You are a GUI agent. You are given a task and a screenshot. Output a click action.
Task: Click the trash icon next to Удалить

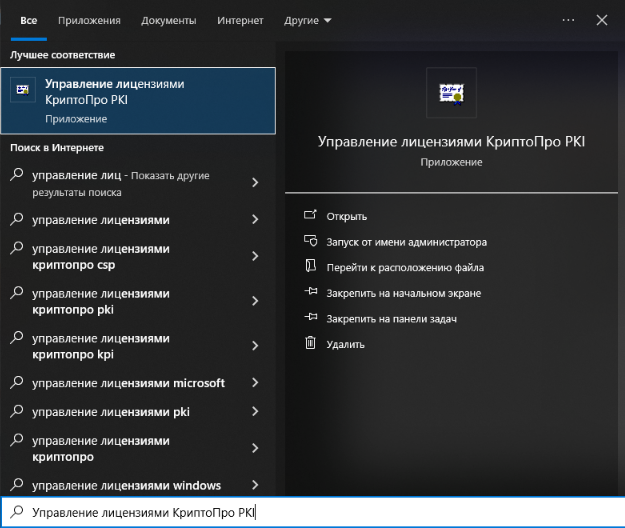click(x=310, y=344)
